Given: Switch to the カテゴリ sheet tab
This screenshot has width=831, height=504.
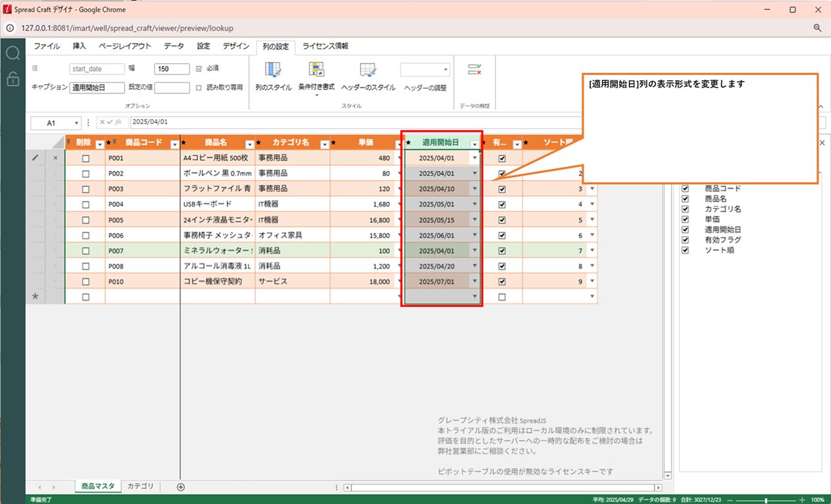Looking at the screenshot, I should [x=140, y=486].
